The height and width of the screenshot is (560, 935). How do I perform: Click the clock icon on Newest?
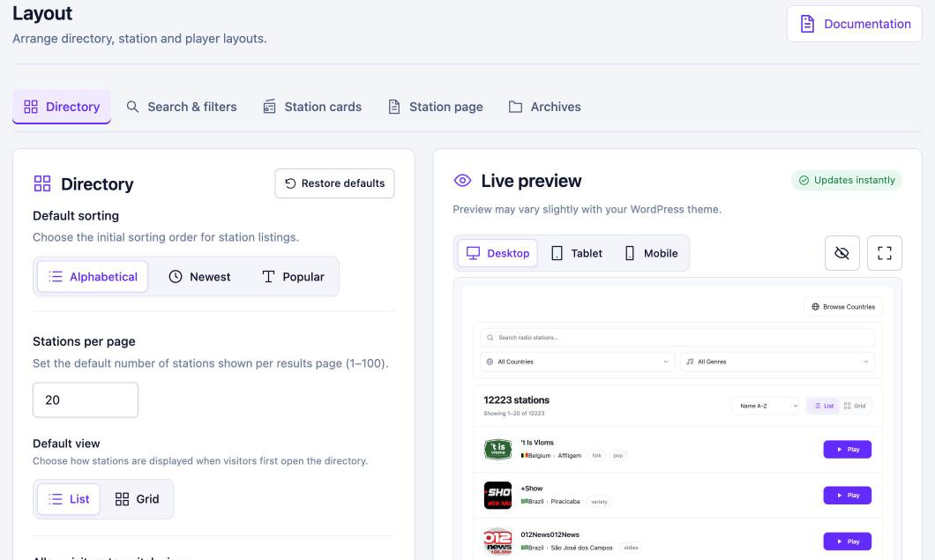click(x=176, y=277)
